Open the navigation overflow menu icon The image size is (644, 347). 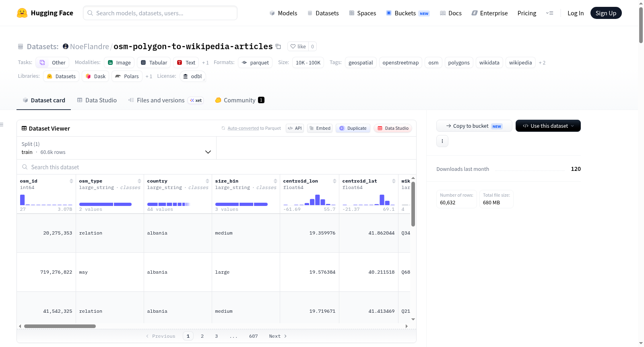(549, 13)
